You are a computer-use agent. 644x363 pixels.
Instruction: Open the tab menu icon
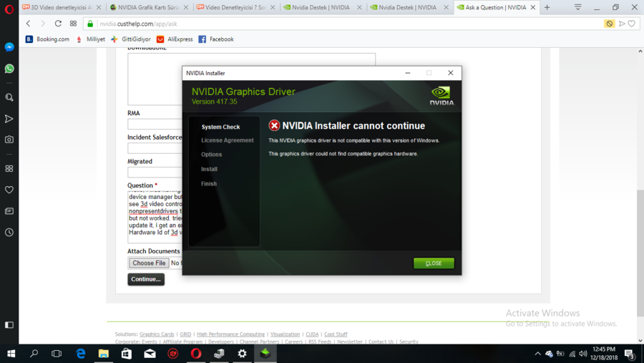(x=578, y=7)
